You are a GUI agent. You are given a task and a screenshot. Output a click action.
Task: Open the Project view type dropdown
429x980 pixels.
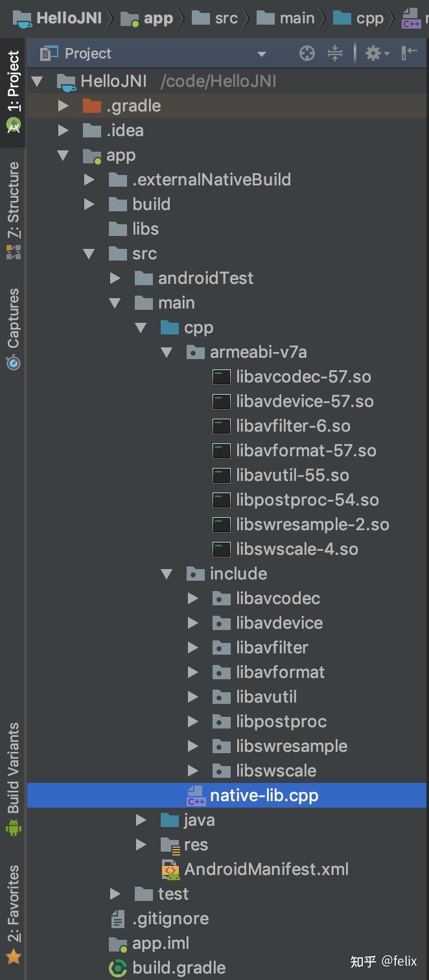(261, 54)
